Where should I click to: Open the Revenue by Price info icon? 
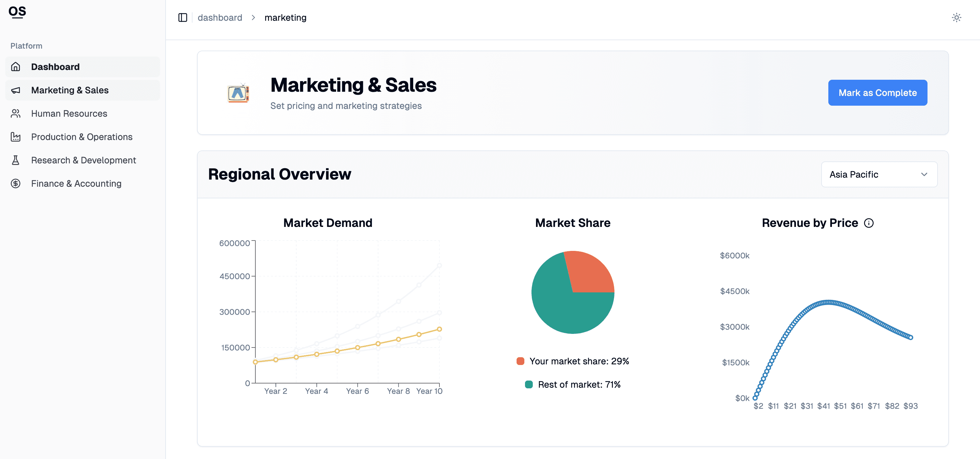click(869, 223)
